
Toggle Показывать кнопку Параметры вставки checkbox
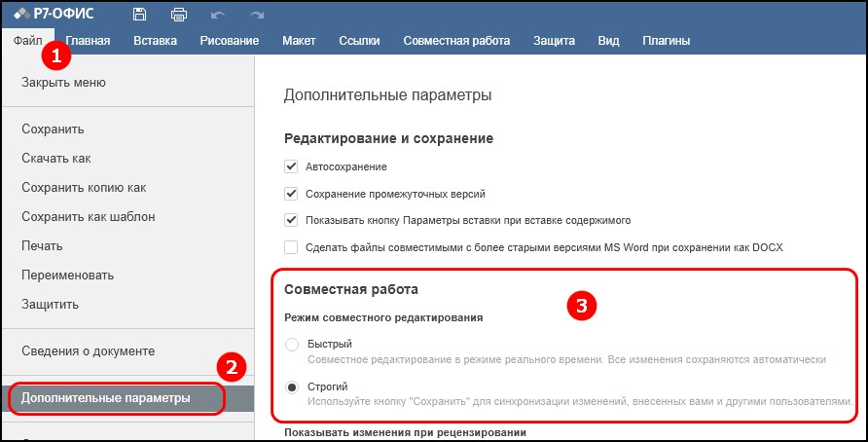(291, 220)
